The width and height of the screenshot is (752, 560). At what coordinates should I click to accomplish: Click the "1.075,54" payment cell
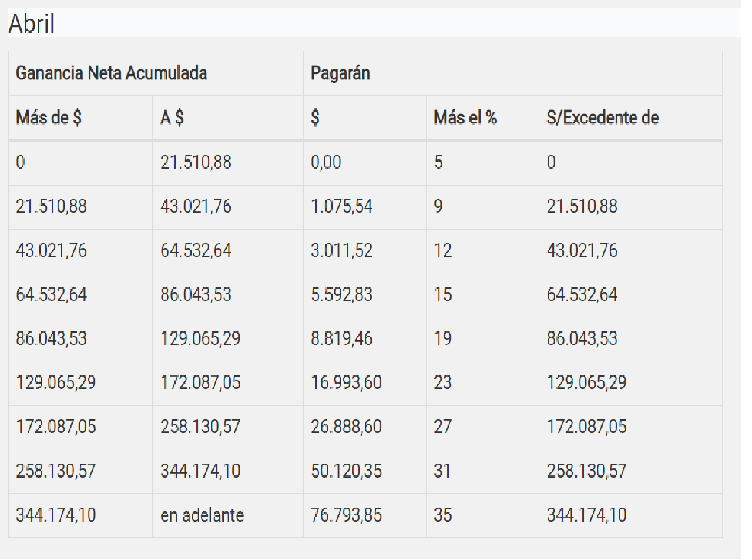click(341, 207)
